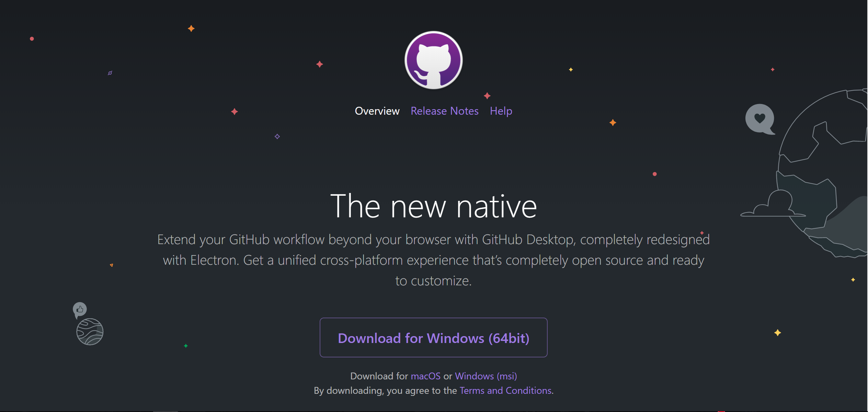
Task: Select the Overview tab
Action: [x=377, y=111]
